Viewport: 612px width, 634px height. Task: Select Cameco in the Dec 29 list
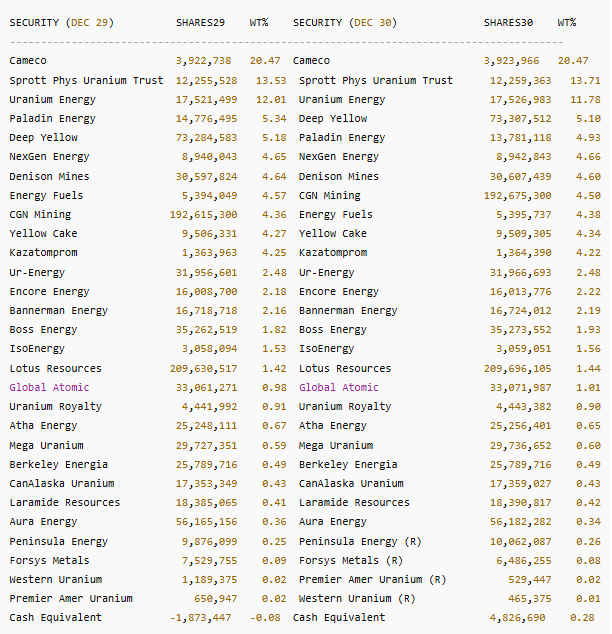tap(28, 61)
